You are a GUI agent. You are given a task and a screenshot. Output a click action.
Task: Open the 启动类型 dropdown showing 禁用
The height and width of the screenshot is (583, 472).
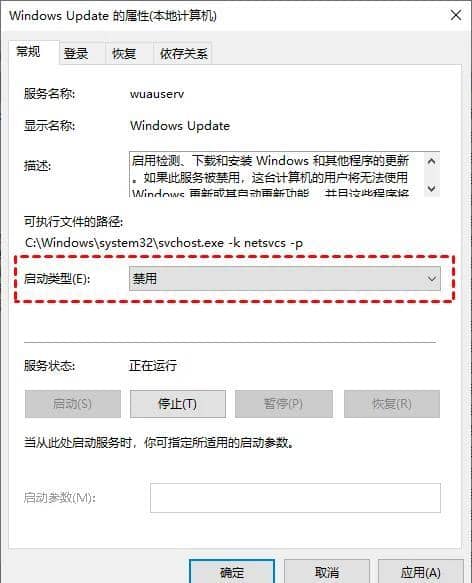285,278
